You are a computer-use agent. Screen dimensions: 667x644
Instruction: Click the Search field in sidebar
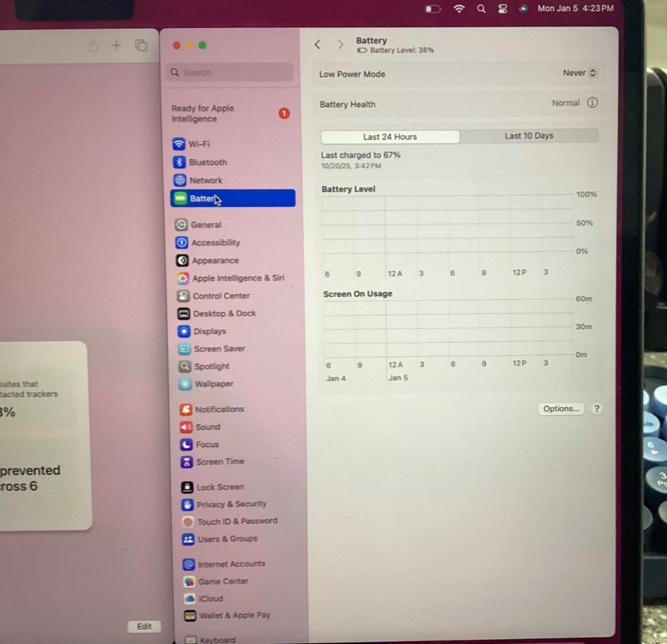click(230, 72)
